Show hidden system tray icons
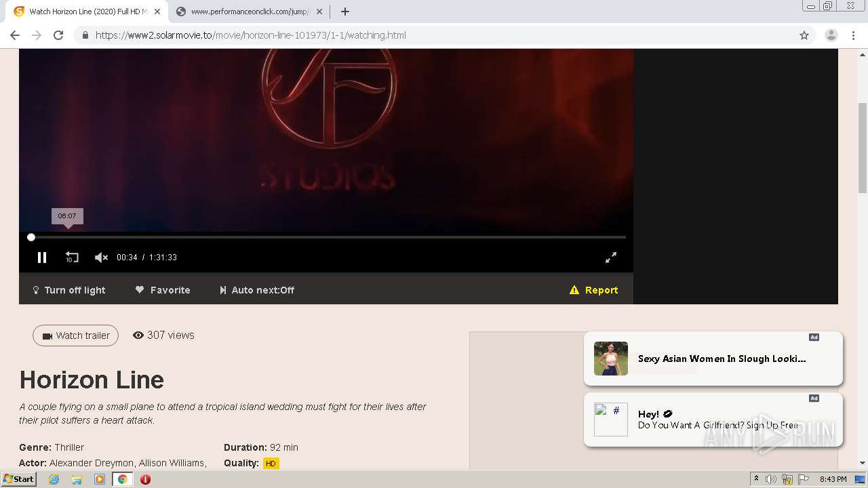 [756, 479]
